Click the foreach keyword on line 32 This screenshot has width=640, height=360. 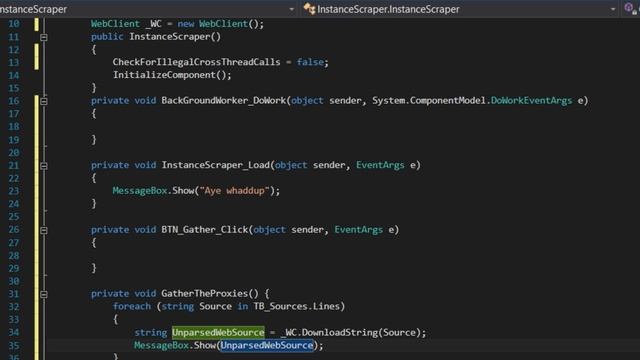click(x=131, y=306)
